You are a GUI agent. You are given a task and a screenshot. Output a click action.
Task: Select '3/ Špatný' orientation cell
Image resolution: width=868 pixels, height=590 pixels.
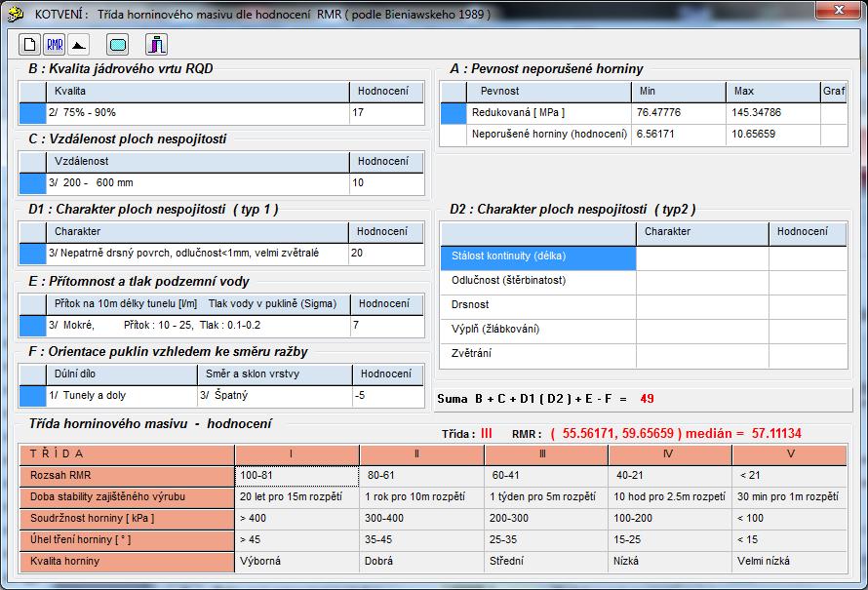point(275,396)
